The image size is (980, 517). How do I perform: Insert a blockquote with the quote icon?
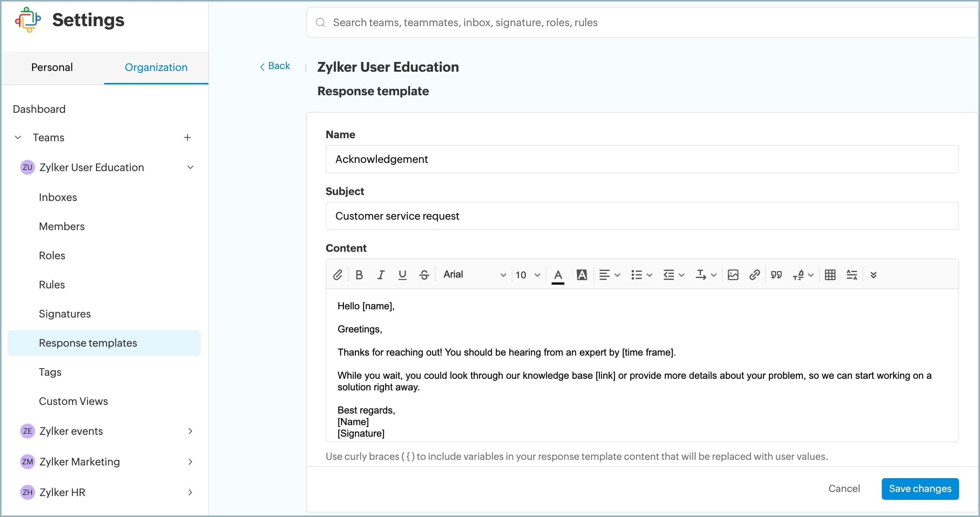[x=776, y=275]
